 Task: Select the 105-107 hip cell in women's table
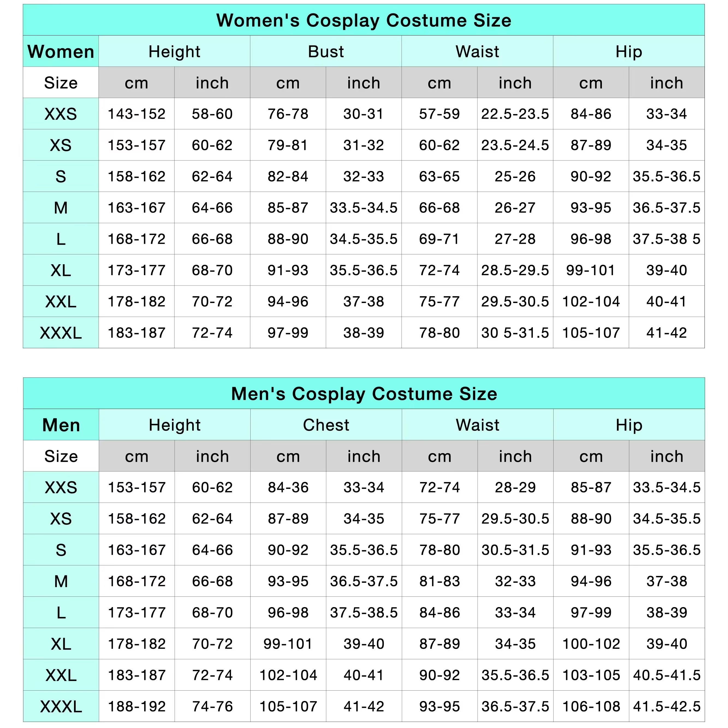pyautogui.click(x=590, y=333)
